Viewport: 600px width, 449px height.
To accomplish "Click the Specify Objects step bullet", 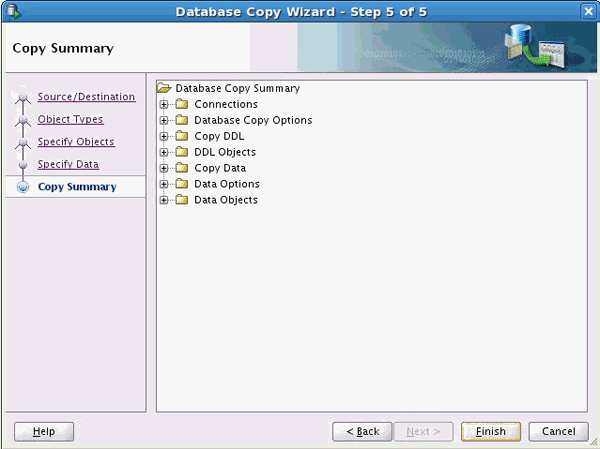I will click(23, 143).
